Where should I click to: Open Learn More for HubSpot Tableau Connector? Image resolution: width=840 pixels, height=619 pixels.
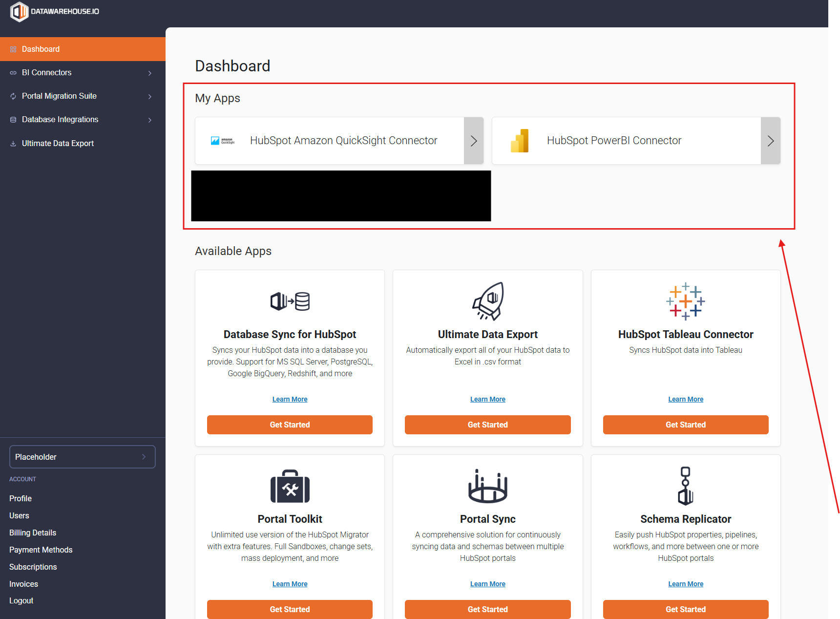pos(685,399)
